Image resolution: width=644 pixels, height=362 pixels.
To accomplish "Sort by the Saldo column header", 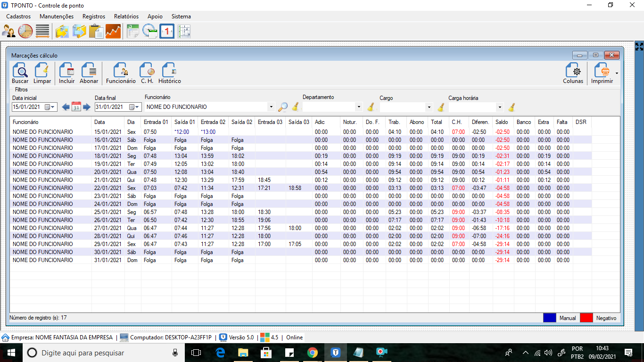I will [x=504, y=122].
